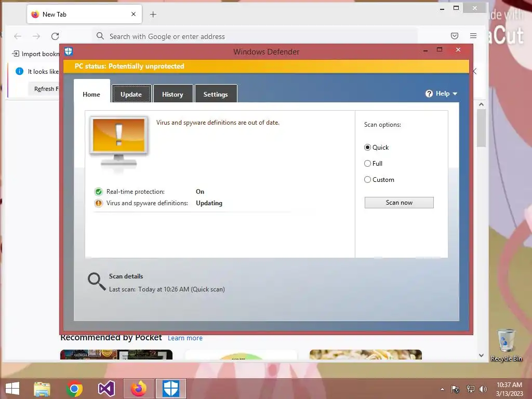Click the search magnifier in Firefox address bar
The width and height of the screenshot is (532, 399).
[100, 36]
